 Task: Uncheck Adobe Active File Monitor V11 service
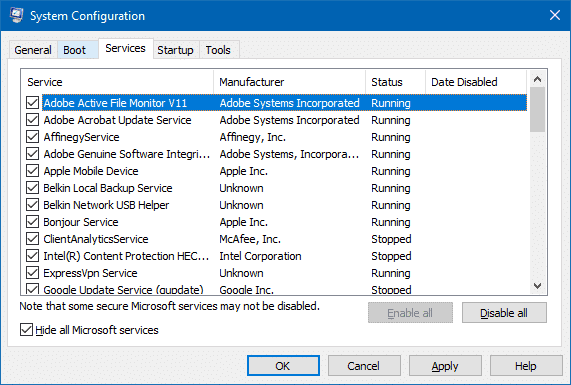(32, 103)
